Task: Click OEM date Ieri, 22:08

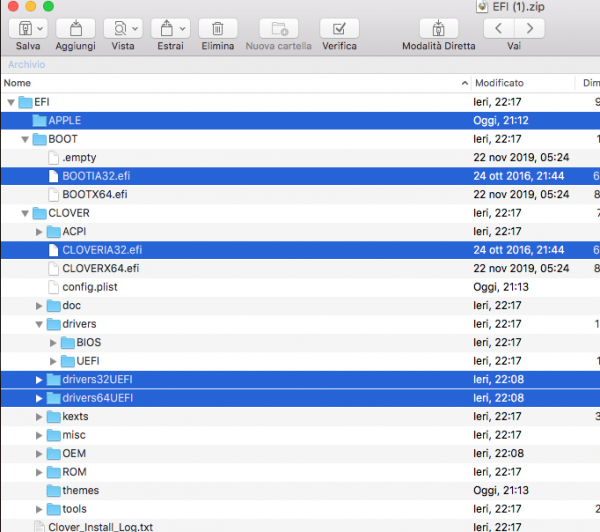Action: pyautogui.click(x=499, y=454)
